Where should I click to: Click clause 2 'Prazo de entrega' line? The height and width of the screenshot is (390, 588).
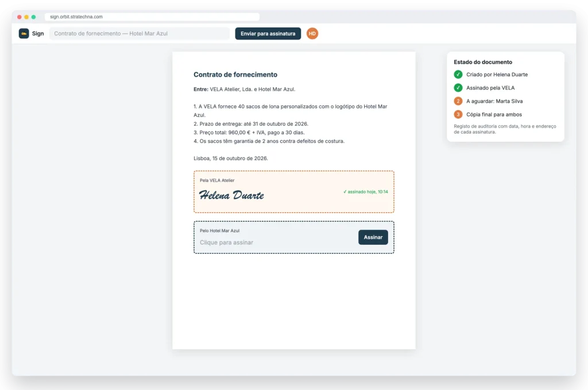(x=250, y=124)
